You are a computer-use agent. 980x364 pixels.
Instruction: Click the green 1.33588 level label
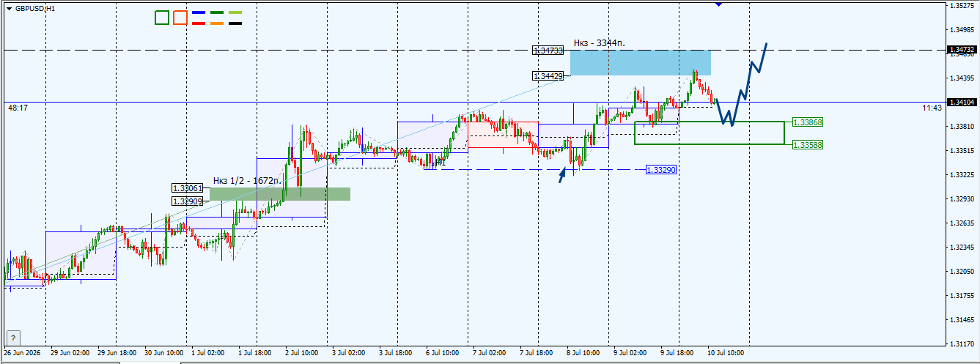808,145
